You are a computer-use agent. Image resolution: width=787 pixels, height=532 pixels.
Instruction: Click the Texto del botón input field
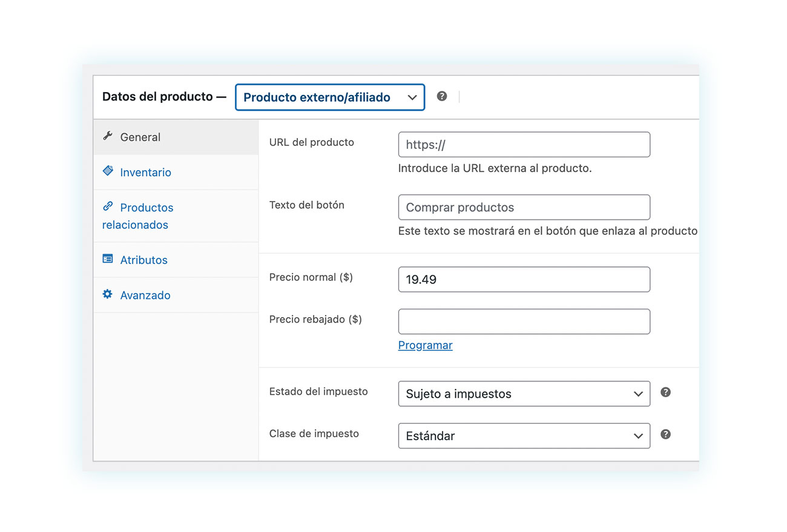click(x=524, y=207)
